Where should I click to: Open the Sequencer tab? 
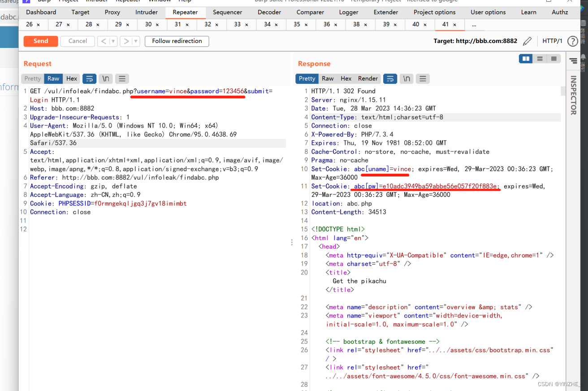(227, 12)
